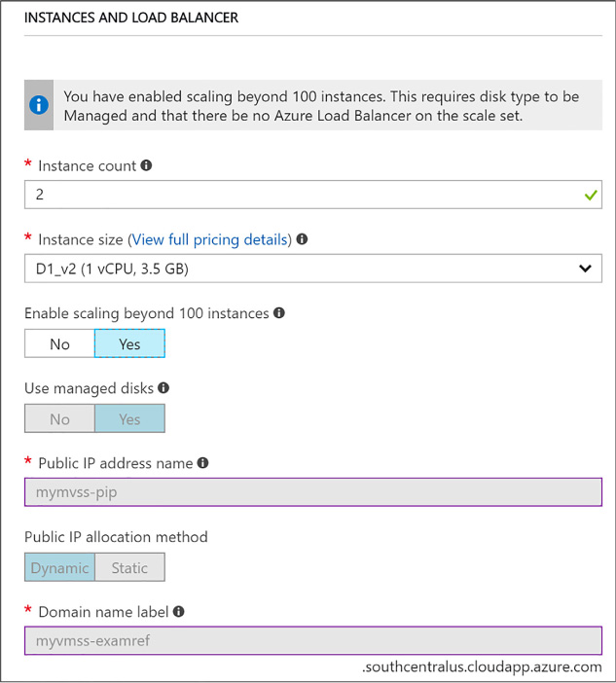The width and height of the screenshot is (616, 683).
Task: Show info for Public IP address name
Action: (x=202, y=462)
